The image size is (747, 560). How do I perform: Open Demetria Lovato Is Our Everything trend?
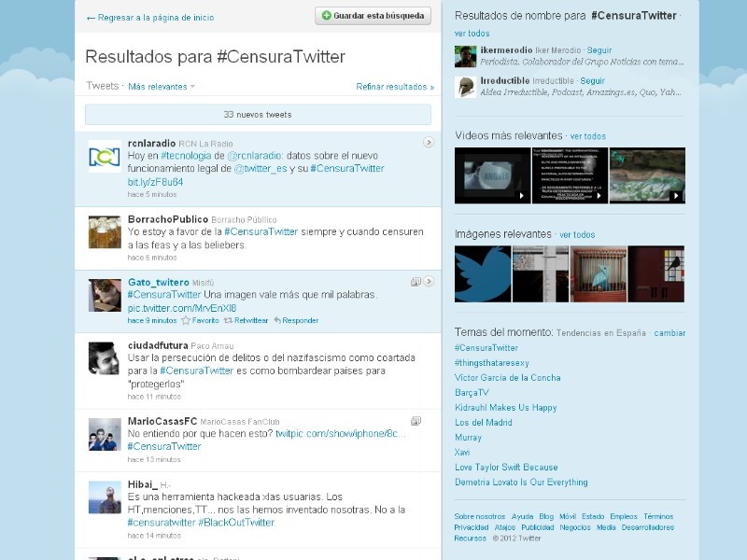[x=521, y=482]
